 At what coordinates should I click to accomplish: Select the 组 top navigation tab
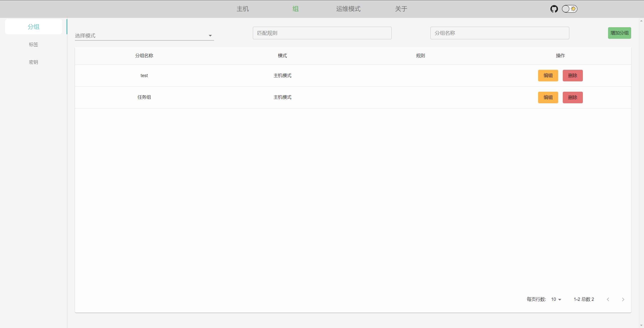click(x=295, y=9)
